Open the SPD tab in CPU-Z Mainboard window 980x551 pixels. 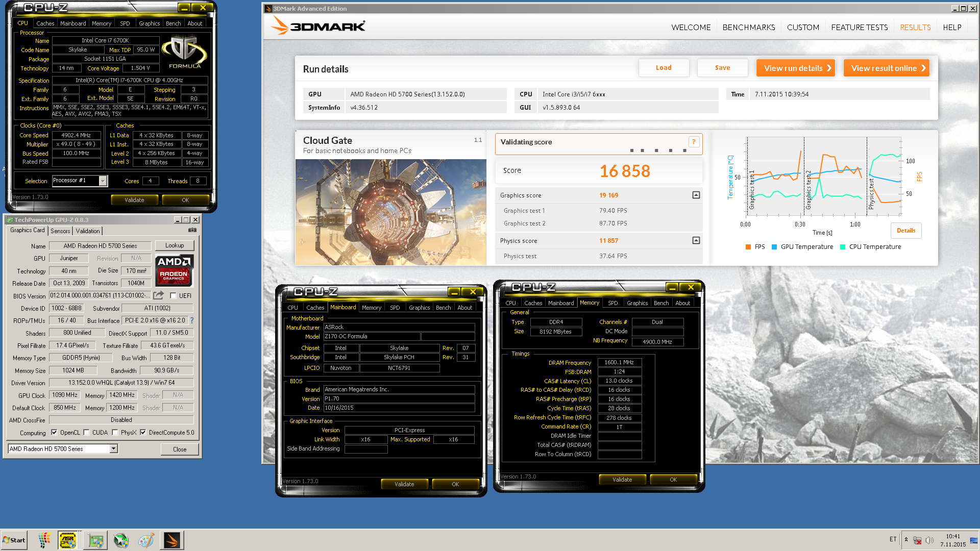click(x=395, y=308)
